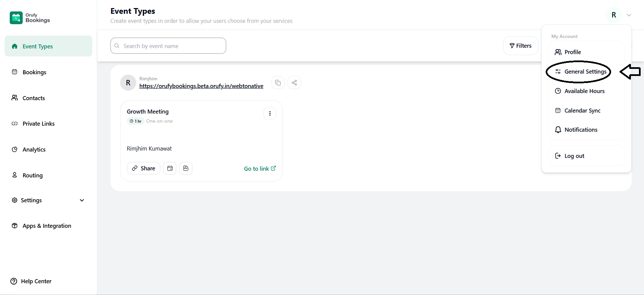
Task: Follow the Go to link hyperlink
Action: pos(260,169)
